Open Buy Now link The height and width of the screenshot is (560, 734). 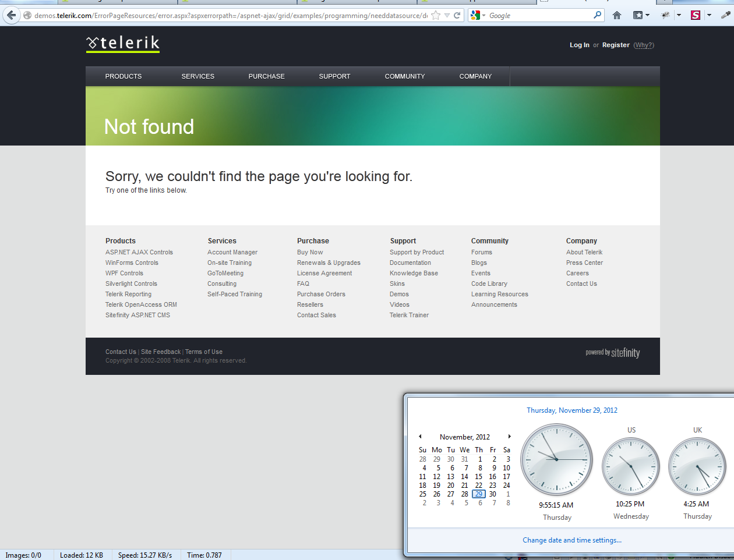[x=310, y=252]
